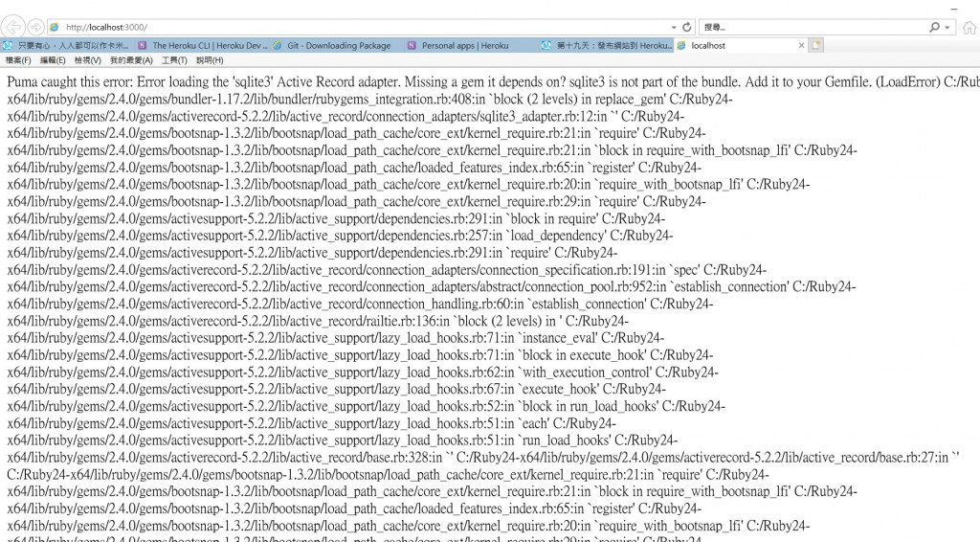Click the 'Puma caught this error' text
The width and height of the screenshot is (980, 542).
click(x=69, y=82)
